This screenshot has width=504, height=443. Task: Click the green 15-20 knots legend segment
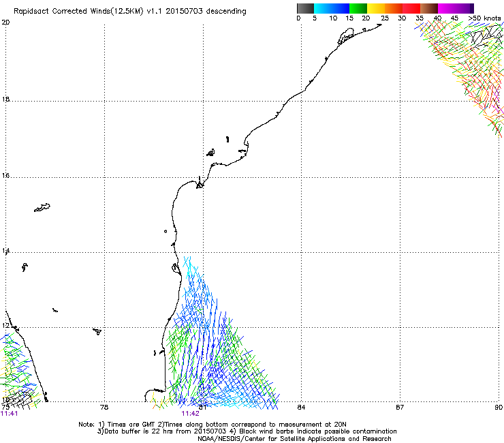click(x=358, y=8)
